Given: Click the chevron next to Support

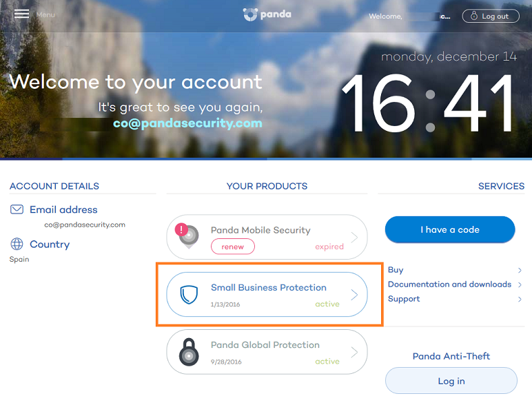Looking at the screenshot, I should click(x=520, y=299).
